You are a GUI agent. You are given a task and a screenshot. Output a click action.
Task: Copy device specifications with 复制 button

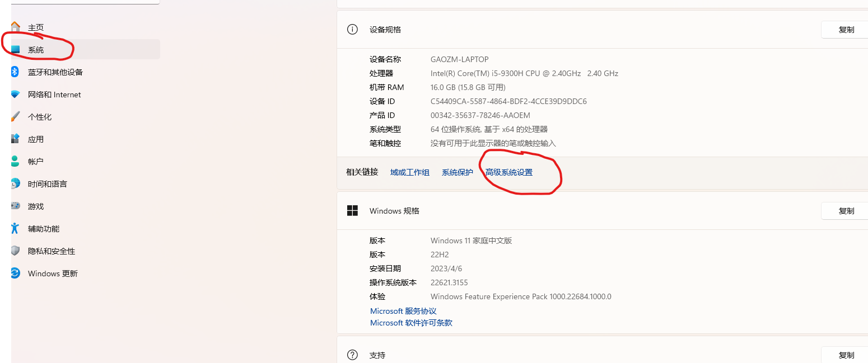click(x=846, y=30)
